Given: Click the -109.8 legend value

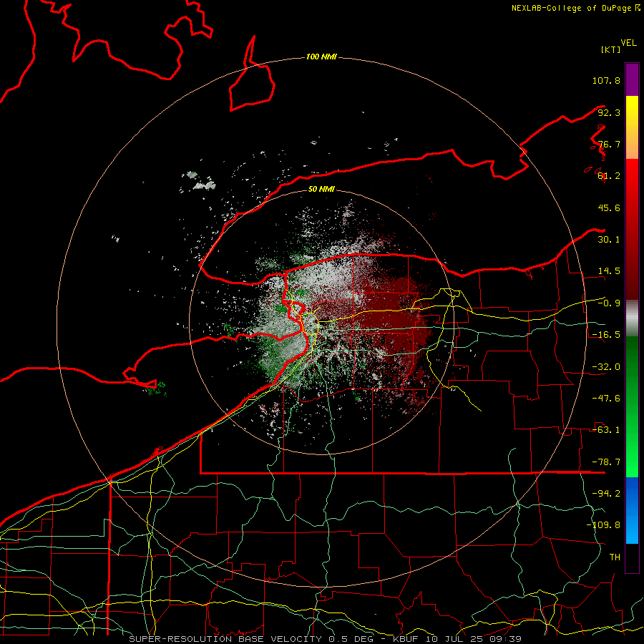Looking at the screenshot, I should pyautogui.click(x=603, y=525).
